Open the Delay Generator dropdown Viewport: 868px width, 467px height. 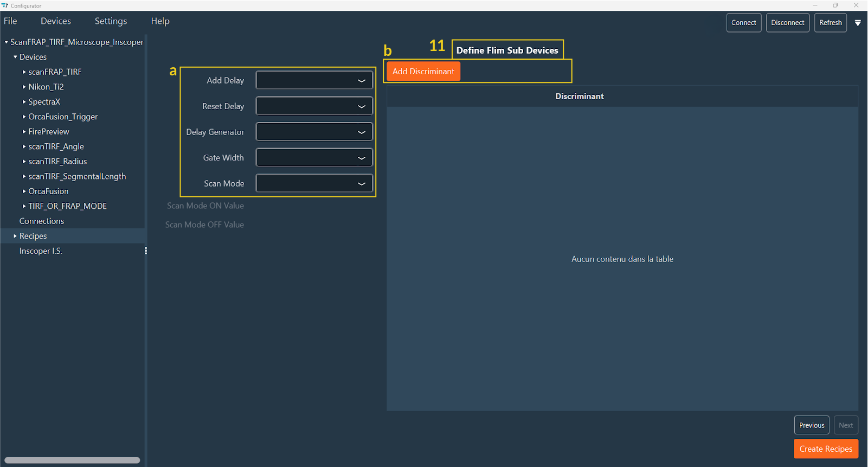tap(314, 132)
